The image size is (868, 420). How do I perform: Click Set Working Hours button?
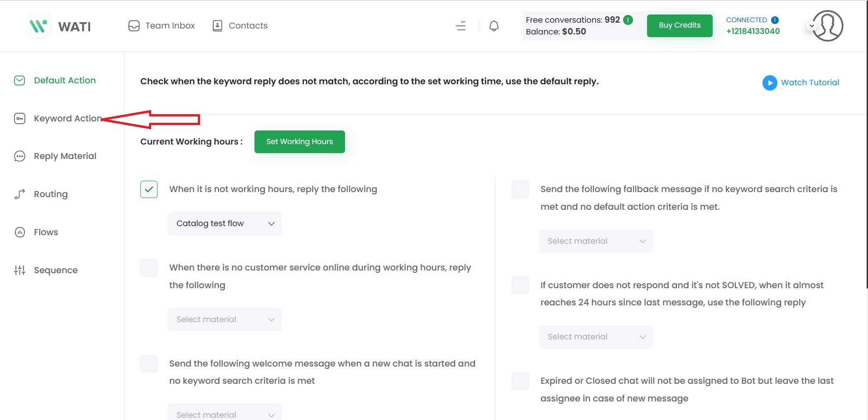[299, 142]
